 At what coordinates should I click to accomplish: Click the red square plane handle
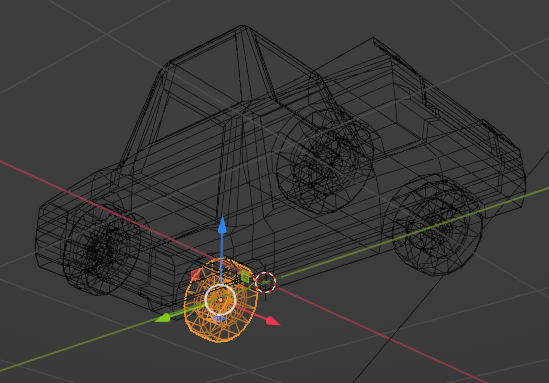pyautogui.click(x=195, y=275)
